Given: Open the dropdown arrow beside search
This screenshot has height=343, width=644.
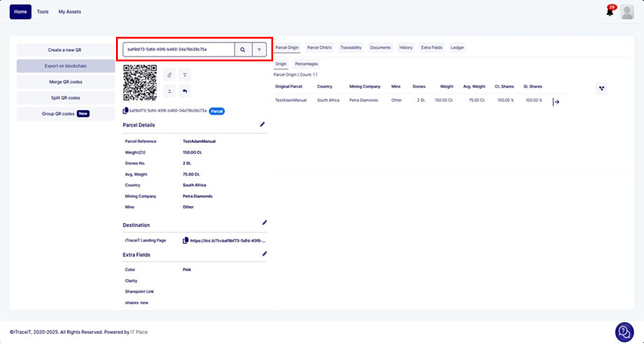Looking at the screenshot, I should click(259, 50).
